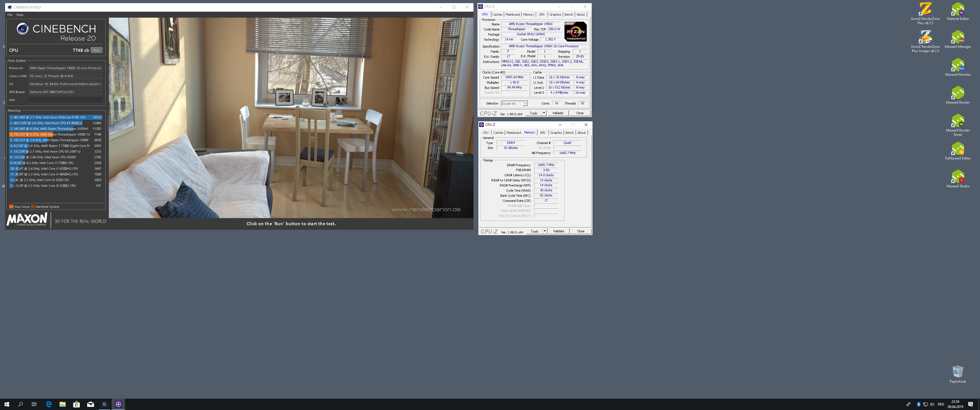980x410 pixels.
Task: Open Task View from the taskbar
Action: tap(34, 404)
